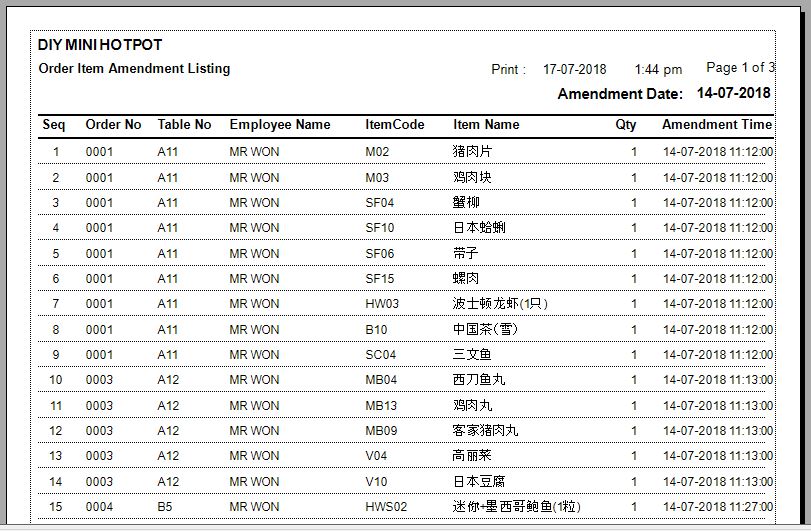Click the print time 1:44 pm
811x531 pixels.
(658, 69)
